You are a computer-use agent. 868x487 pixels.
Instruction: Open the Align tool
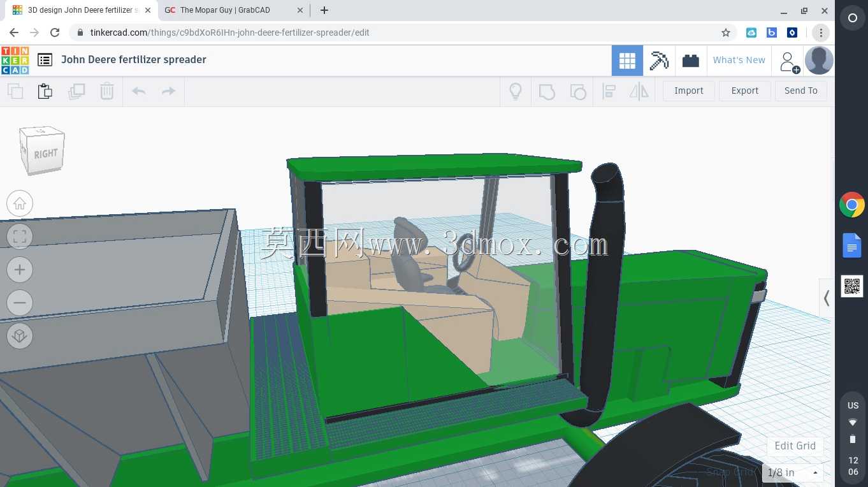pyautogui.click(x=609, y=92)
